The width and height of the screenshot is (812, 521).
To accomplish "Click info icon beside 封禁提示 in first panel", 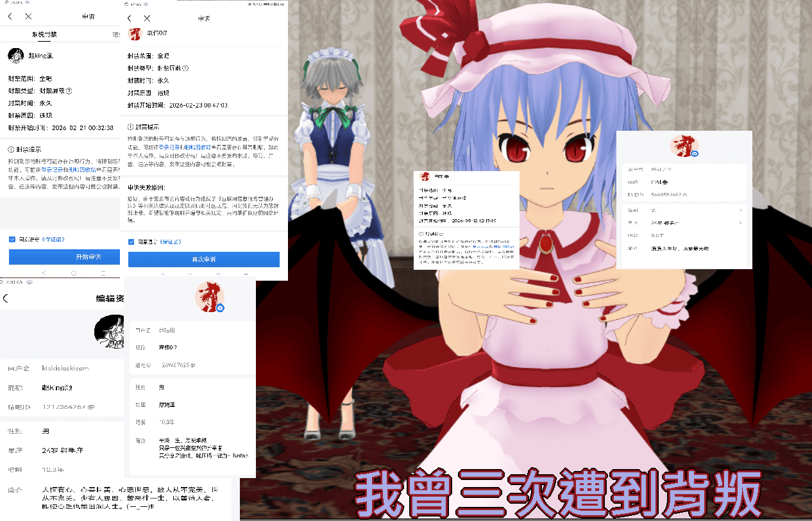I will pyautogui.click(x=11, y=149).
